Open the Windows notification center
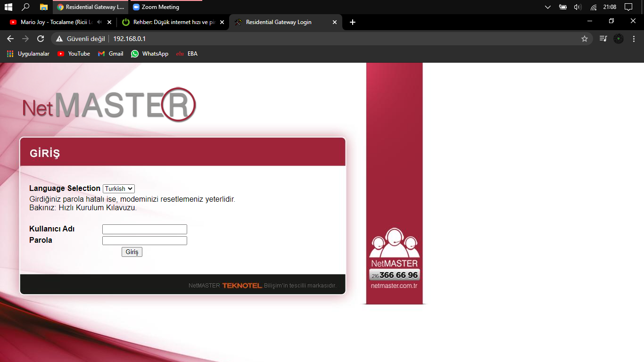Screen dimensions: 644x362 628,7
